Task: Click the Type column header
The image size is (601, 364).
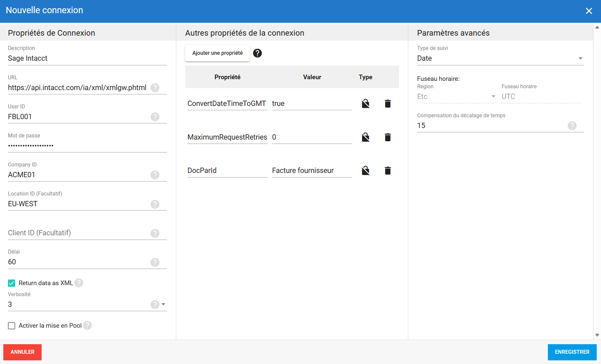Action: pyautogui.click(x=365, y=77)
